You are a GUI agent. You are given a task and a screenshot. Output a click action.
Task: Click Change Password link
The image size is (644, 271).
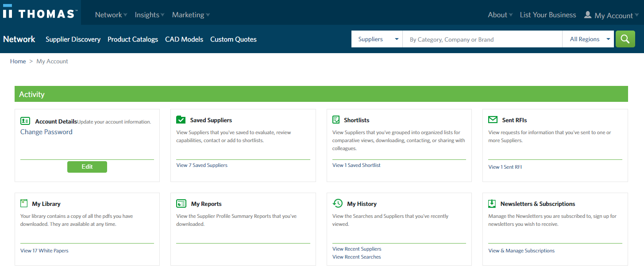tap(46, 132)
